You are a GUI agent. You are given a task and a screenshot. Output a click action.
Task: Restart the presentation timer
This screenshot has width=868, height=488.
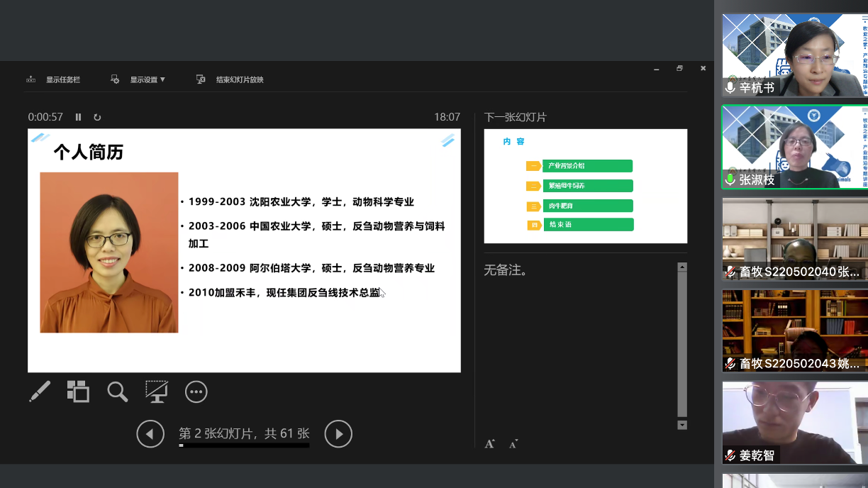97,117
